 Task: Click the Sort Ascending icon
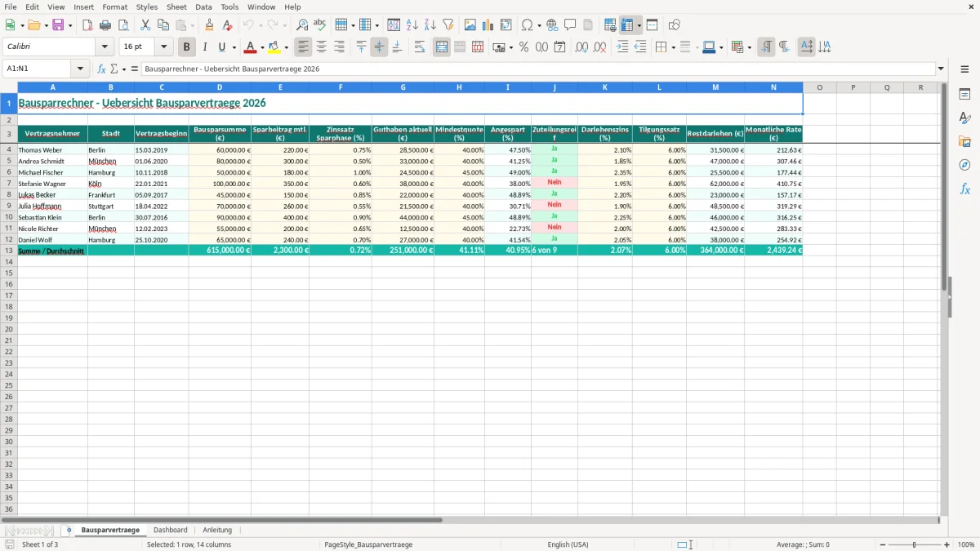point(412,25)
